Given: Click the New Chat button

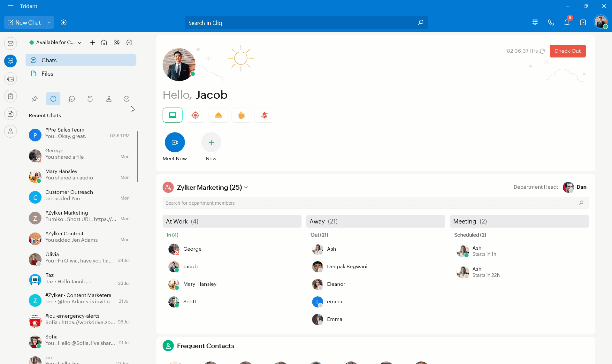Looking at the screenshot, I should pos(24,22).
